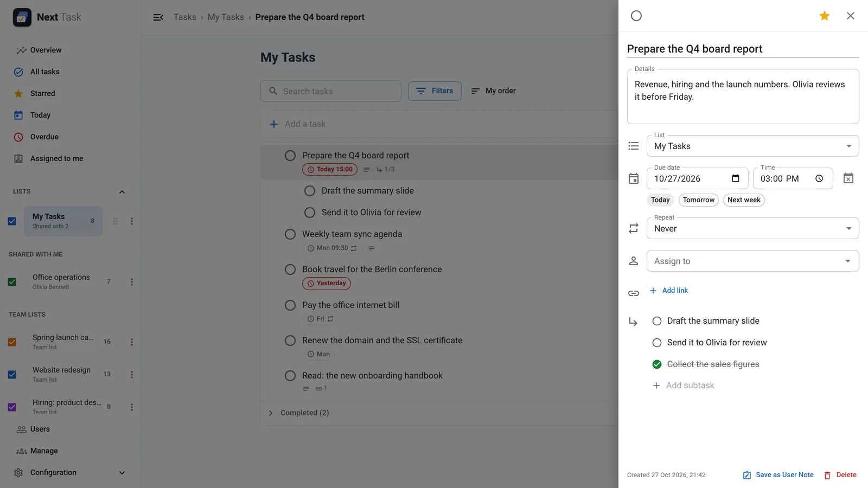Toggle Spring launch list checkbox

point(12,342)
